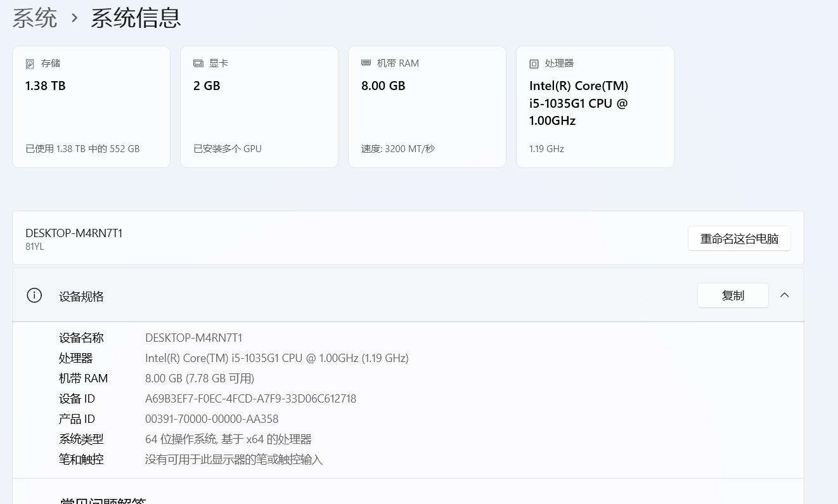Image resolution: width=838 pixels, height=504 pixels.
Task: Click the 处理器 label in specifications list
Action: [x=76, y=358]
